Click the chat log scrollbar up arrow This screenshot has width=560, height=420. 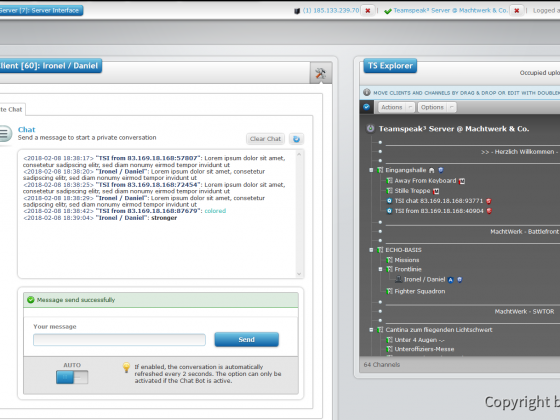click(299, 154)
